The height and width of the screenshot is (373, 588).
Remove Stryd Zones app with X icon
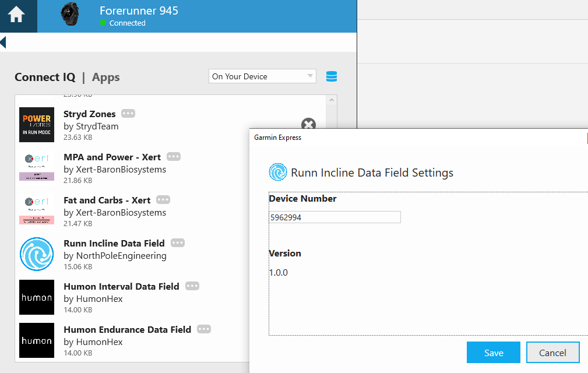(x=308, y=124)
